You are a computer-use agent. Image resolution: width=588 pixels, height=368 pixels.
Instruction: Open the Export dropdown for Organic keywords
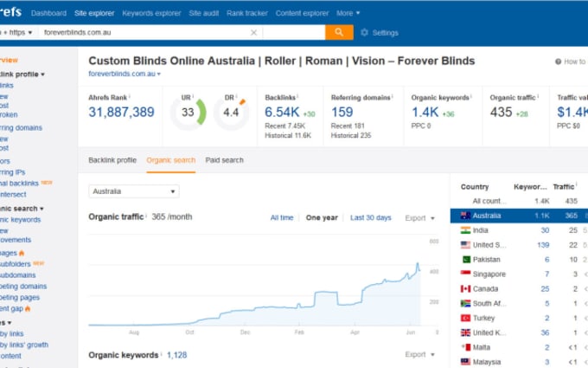pyautogui.click(x=419, y=355)
